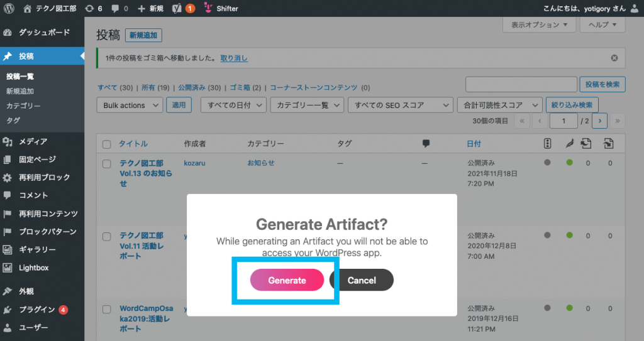This screenshot has height=341, width=644.
Task: Click the post search input field
Action: 521,84
